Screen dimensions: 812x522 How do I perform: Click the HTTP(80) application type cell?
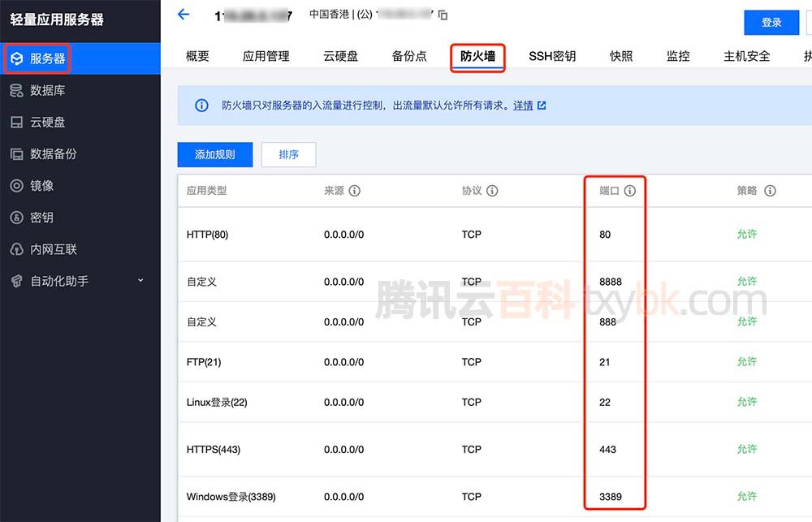[x=207, y=235]
